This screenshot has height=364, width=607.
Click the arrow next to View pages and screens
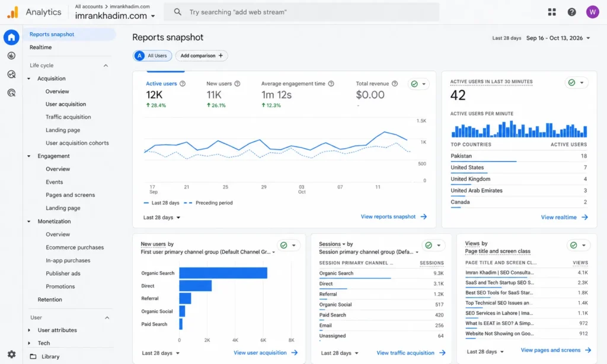tap(588, 350)
